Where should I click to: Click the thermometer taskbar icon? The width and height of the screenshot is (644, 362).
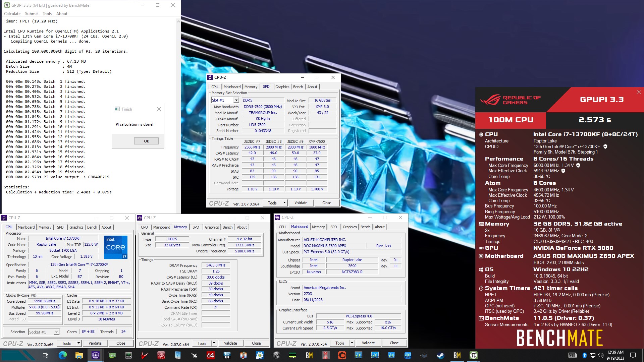[243, 355]
